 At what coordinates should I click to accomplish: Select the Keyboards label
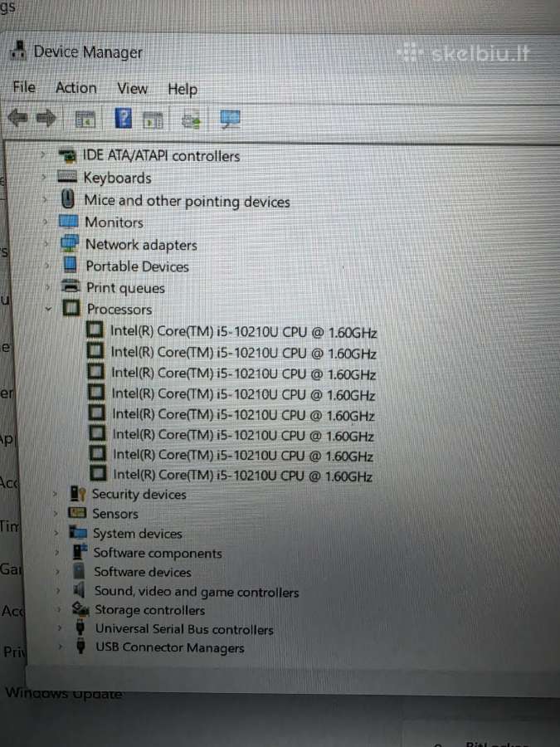(x=118, y=178)
